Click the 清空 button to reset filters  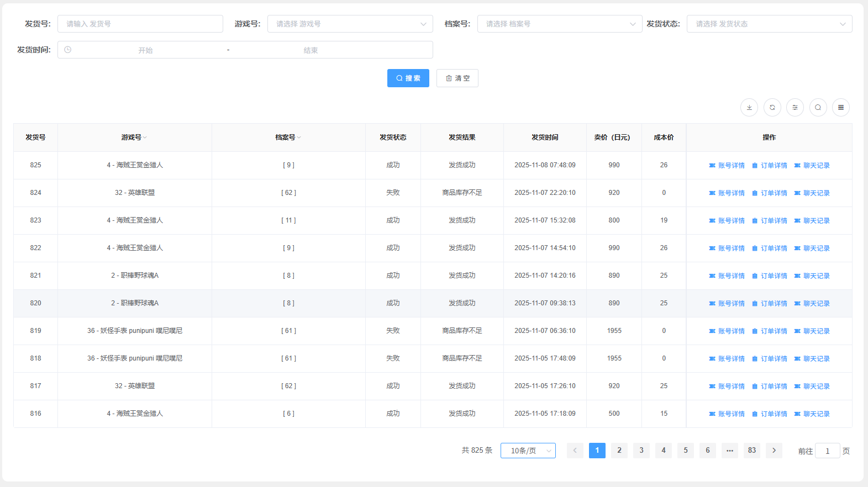coord(457,78)
